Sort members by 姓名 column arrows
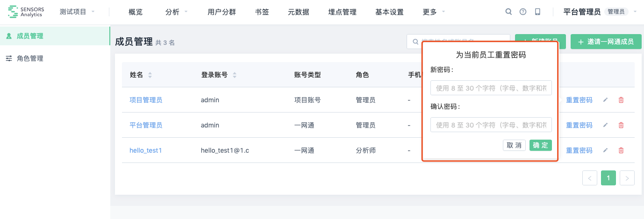The image size is (644, 219). coord(150,75)
